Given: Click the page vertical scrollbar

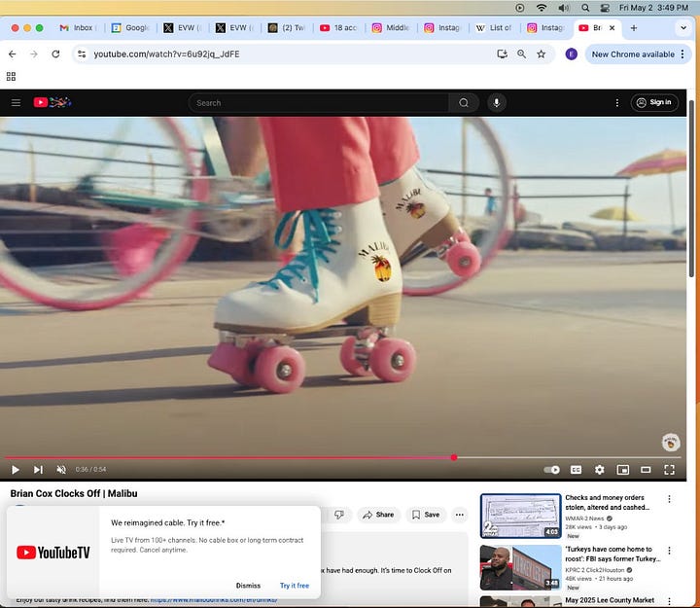Looking at the screenshot, I should click(x=691, y=188).
